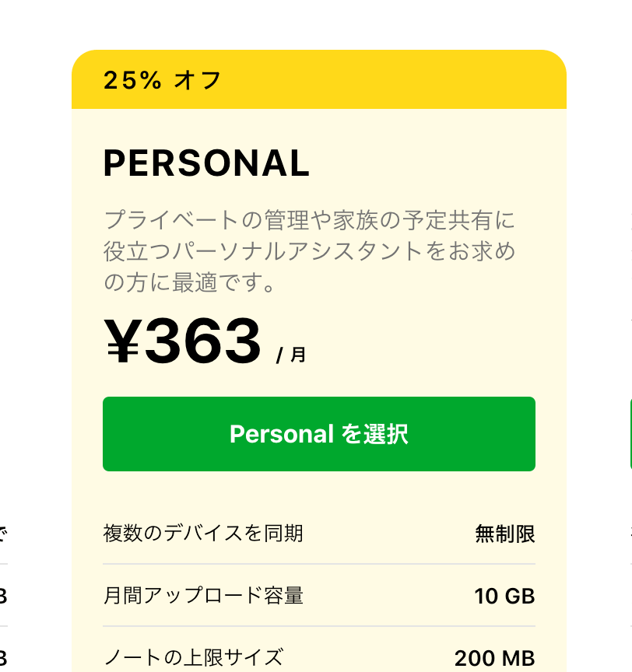Click the 25% text in the banner

[132, 80]
